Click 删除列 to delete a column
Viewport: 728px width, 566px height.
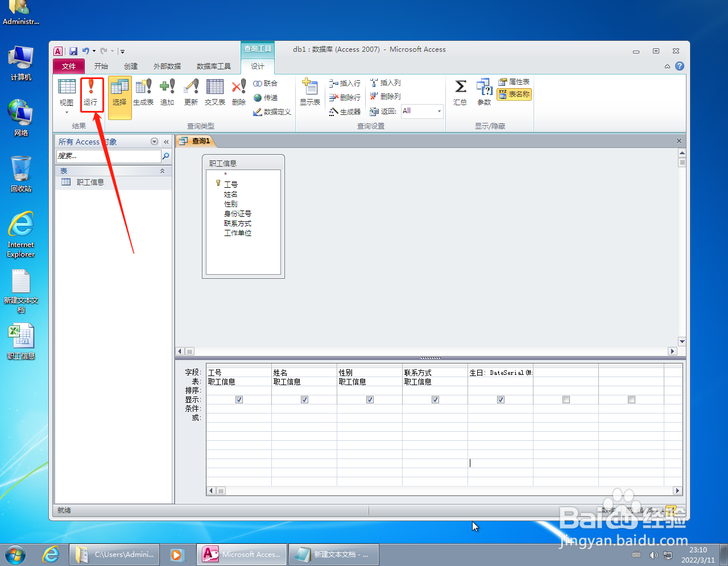click(386, 96)
